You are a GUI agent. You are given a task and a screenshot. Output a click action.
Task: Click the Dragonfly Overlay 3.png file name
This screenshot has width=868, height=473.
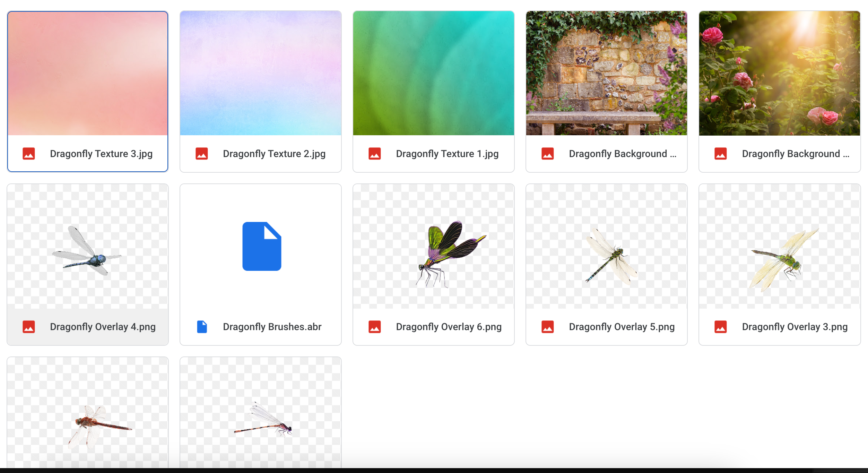tap(795, 327)
